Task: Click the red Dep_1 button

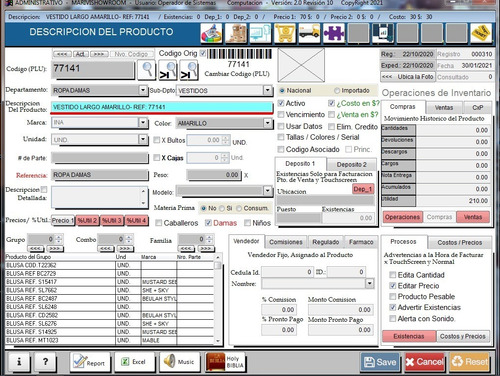Action: [363, 189]
